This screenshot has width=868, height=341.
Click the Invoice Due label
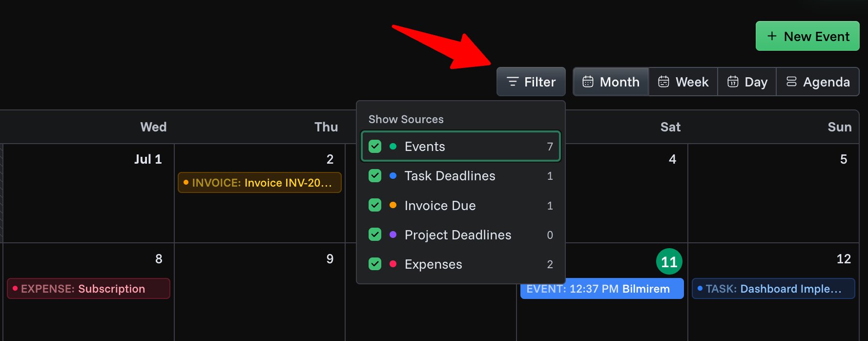[x=440, y=206]
